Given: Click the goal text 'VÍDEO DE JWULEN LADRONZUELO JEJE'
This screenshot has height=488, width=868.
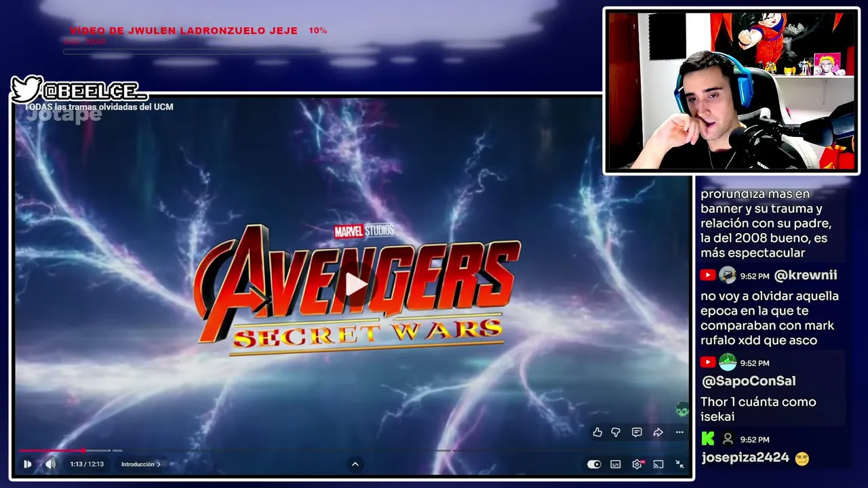Looking at the screenshot, I should [184, 30].
